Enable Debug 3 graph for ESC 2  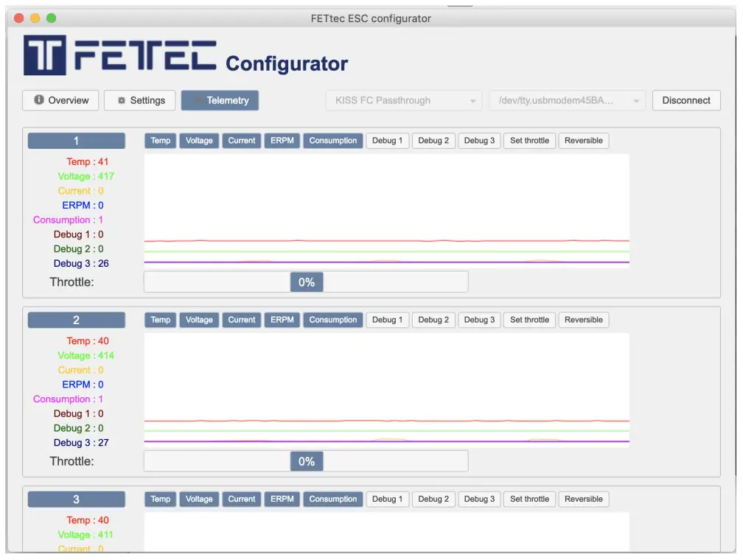[x=479, y=320]
